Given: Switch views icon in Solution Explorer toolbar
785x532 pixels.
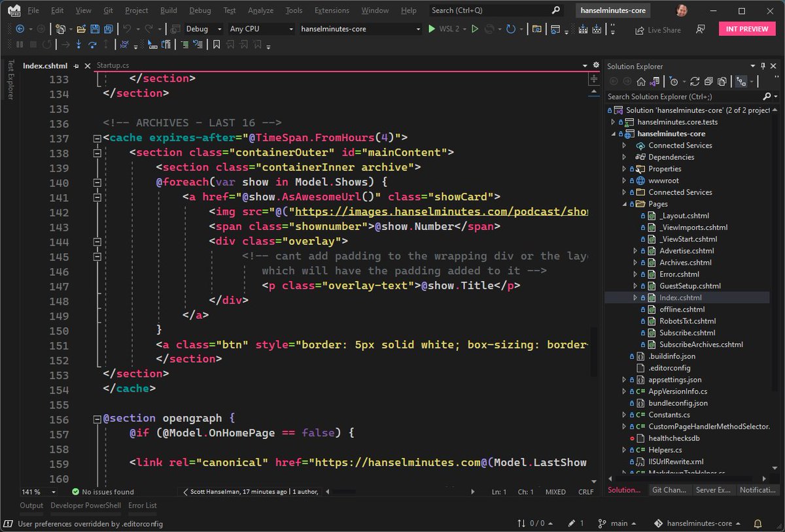Looking at the screenshot, I should [x=654, y=82].
